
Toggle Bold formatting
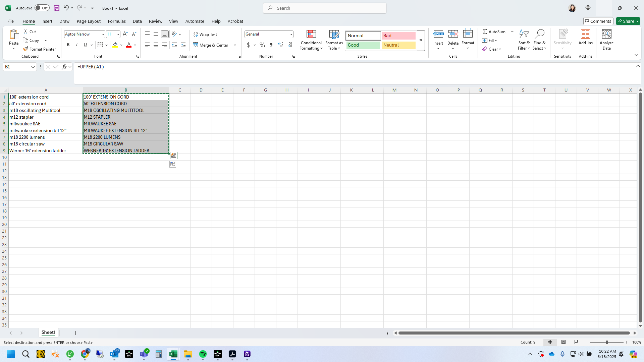click(68, 45)
